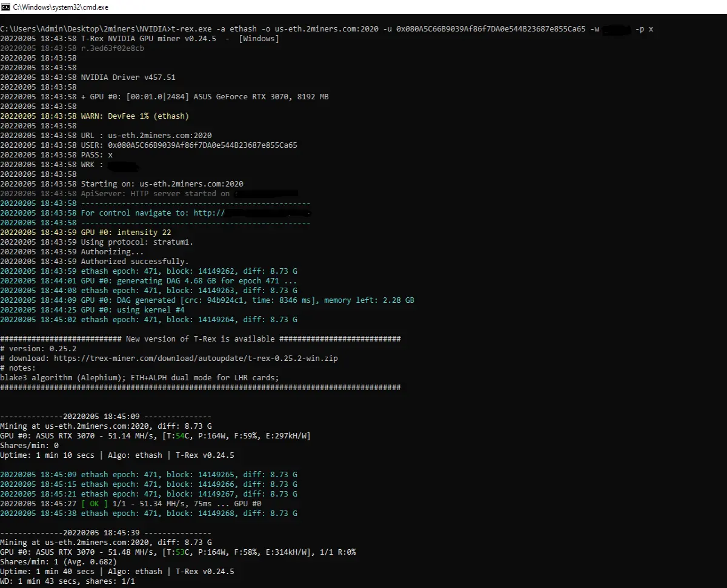
Task: Click the ethash line with block 14149262
Action: pos(148,271)
